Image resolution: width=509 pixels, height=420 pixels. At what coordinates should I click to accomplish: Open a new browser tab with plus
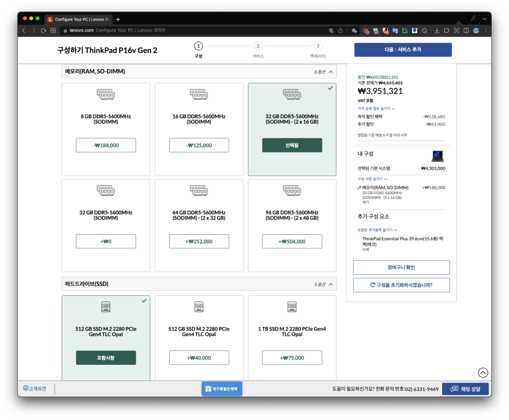coord(118,19)
